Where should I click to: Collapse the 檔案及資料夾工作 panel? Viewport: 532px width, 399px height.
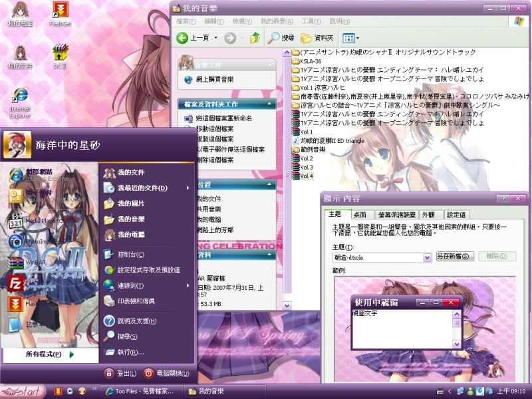pyautogui.click(x=269, y=104)
